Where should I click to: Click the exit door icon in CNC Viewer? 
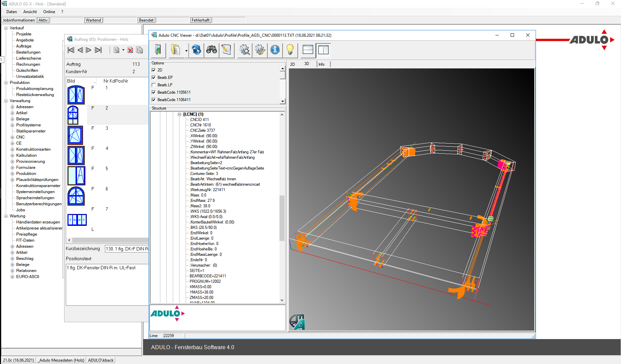[x=158, y=50]
